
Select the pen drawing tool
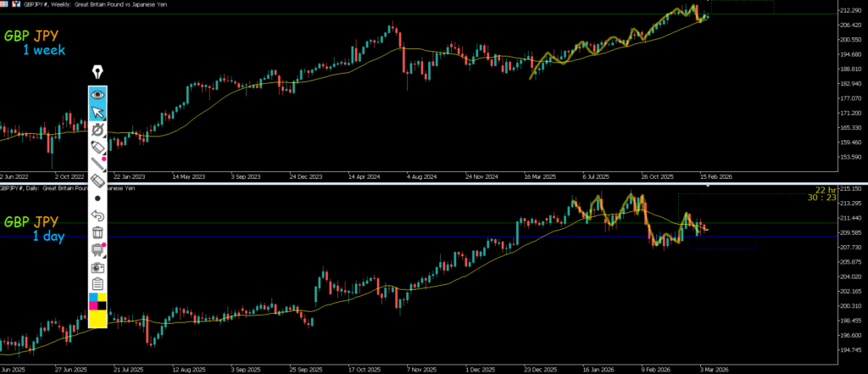pyautogui.click(x=97, y=130)
